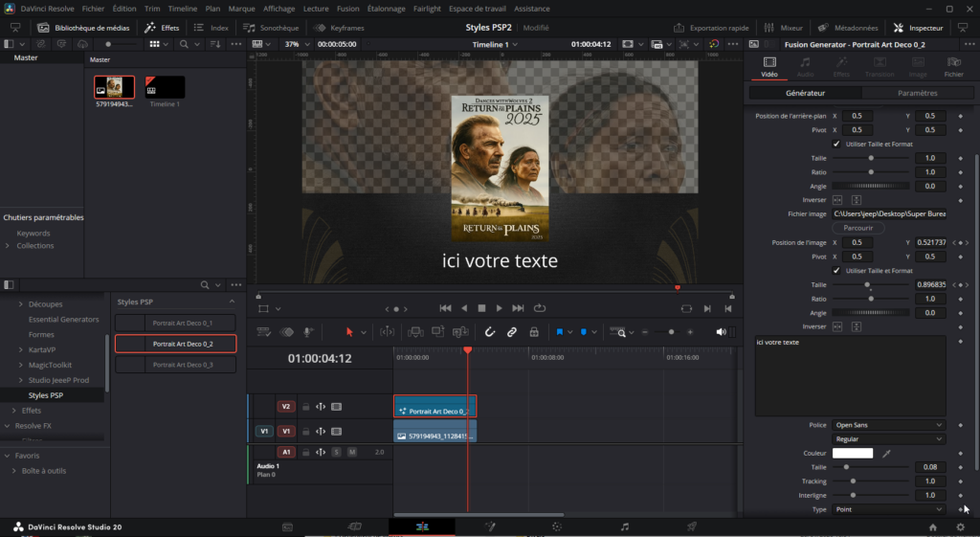Open the Deliver page rocket icon
This screenshot has height=537, width=980.
[691, 526]
